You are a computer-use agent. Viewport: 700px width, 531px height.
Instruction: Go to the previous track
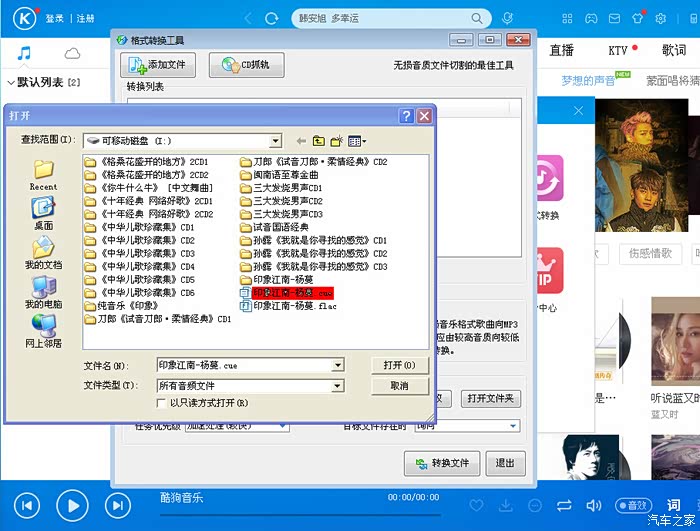(27, 505)
